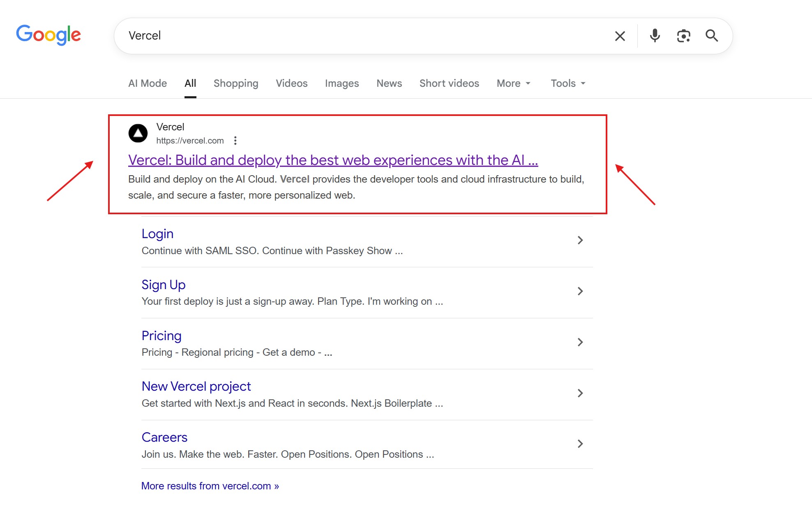812x512 pixels.
Task: Switch to AI Mode tab
Action: tap(148, 83)
